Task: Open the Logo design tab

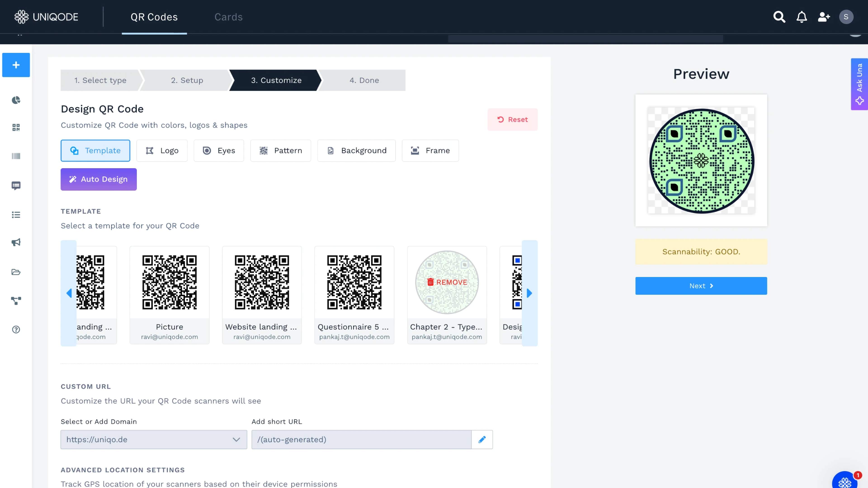Action: [162, 150]
